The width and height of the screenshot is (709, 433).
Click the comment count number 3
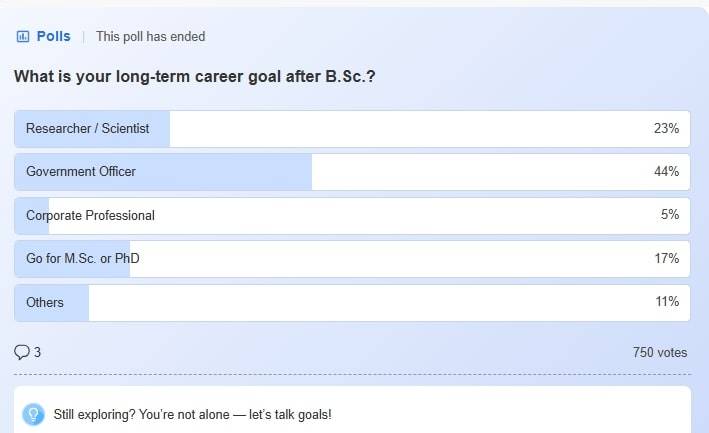38,352
